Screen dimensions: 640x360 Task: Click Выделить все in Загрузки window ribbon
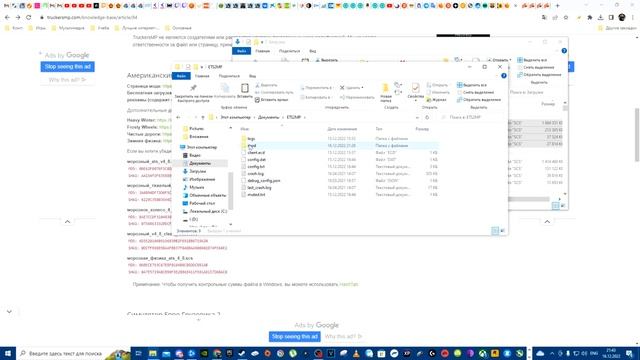click(x=532, y=60)
